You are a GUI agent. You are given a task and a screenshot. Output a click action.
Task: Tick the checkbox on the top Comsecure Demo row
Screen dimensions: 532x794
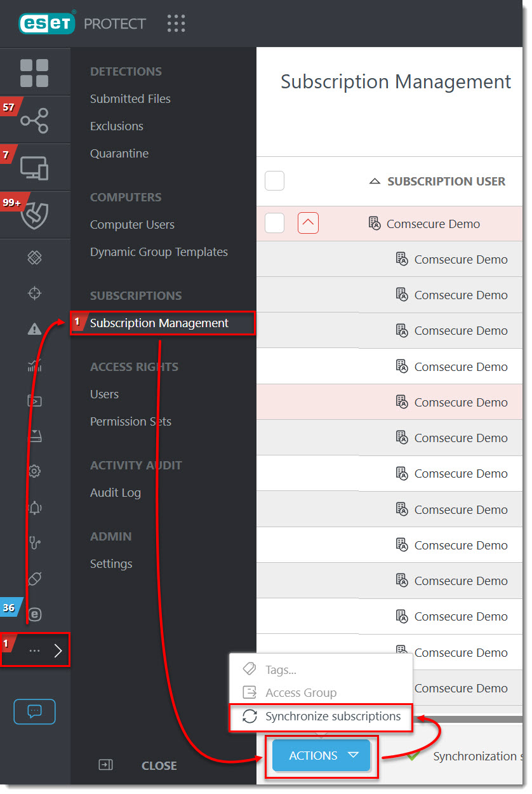tap(274, 224)
